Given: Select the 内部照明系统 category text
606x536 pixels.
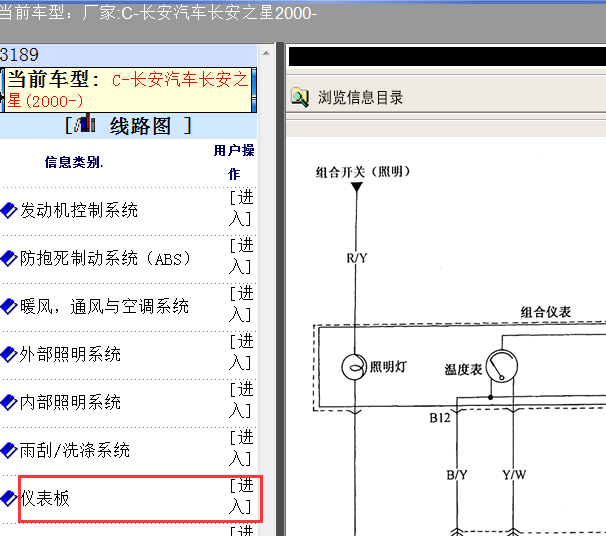Looking at the screenshot, I should point(70,402).
